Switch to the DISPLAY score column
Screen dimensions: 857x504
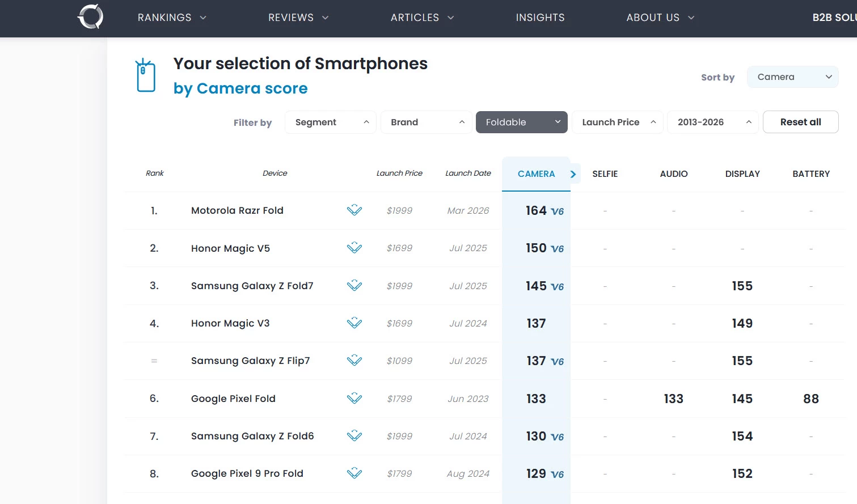(742, 174)
